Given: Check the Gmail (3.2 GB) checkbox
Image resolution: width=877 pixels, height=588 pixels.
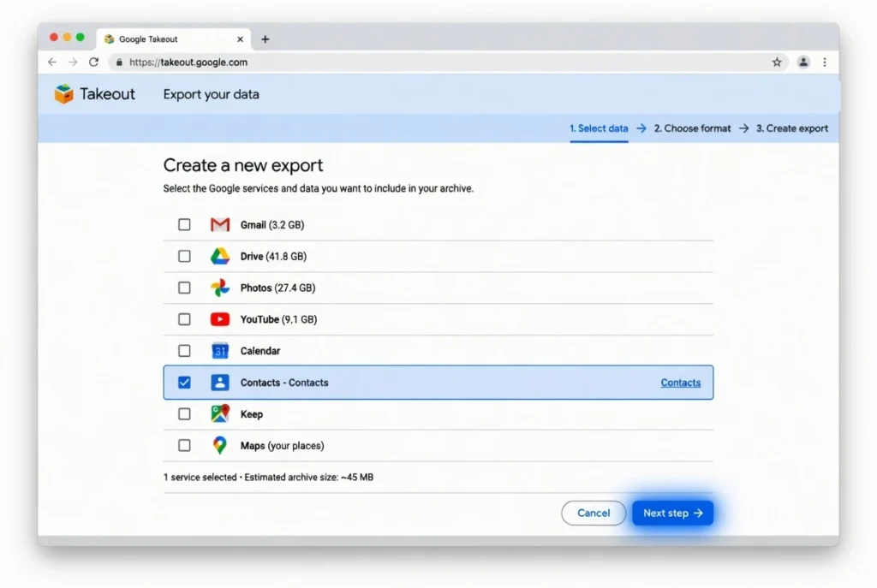Looking at the screenshot, I should coord(184,225).
